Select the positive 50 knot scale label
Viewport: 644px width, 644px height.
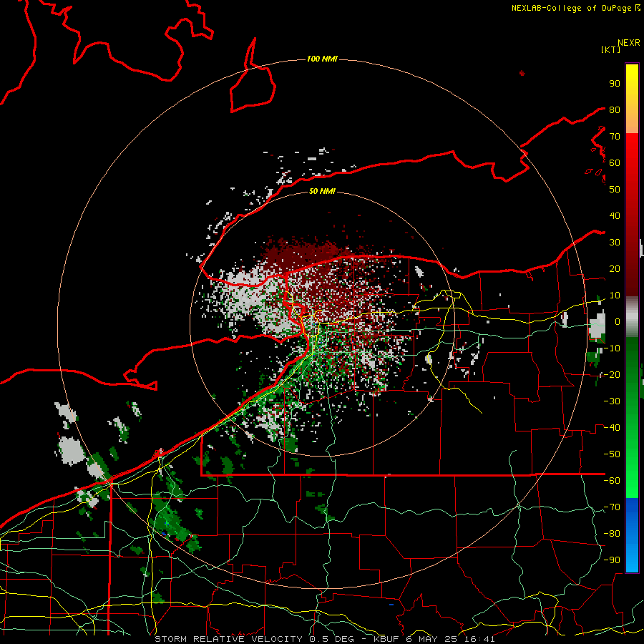615,190
